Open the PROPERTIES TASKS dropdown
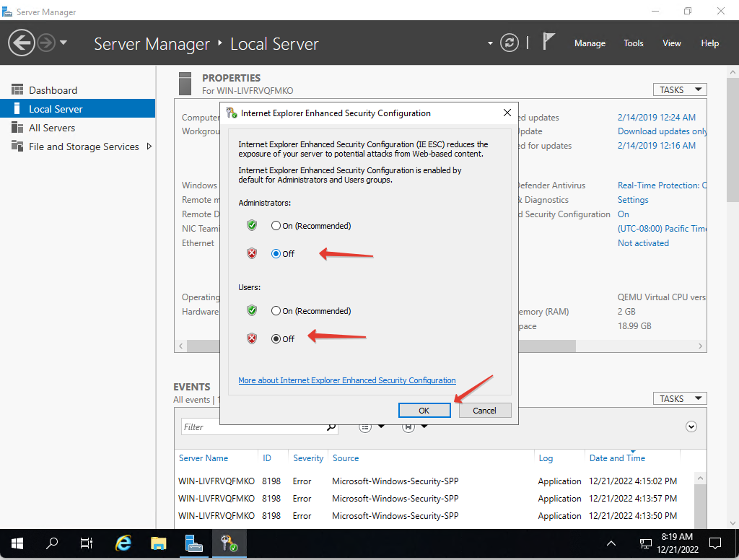This screenshot has height=560, width=739. pos(679,89)
